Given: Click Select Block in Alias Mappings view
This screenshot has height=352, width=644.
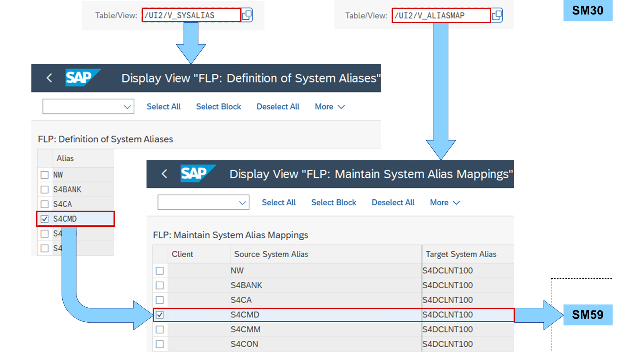Looking at the screenshot, I should pyautogui.click(x=334, y=203).
